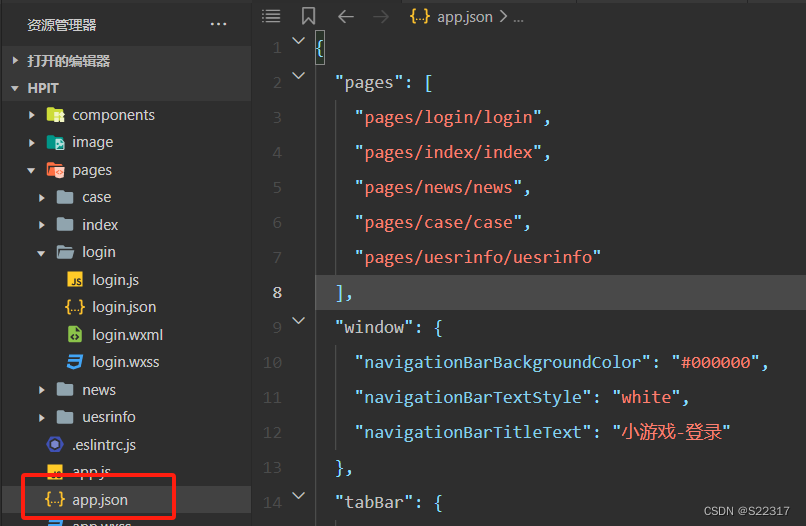Image resolution: width=806 pixels, height=526 pixels.
Task: Open the .eslintrc.js file
Action: (104, 445)
